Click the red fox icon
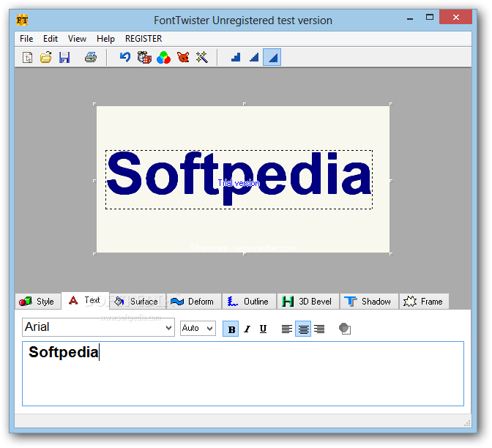The height and width of the screenshot is (448, 492). coord(183,57)
